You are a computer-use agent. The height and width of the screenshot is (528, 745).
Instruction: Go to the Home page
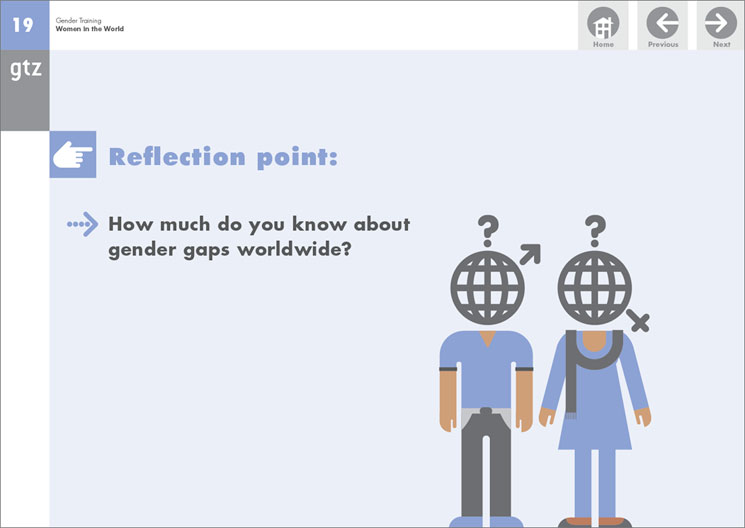pyautogui.click(x=603, y=26)
